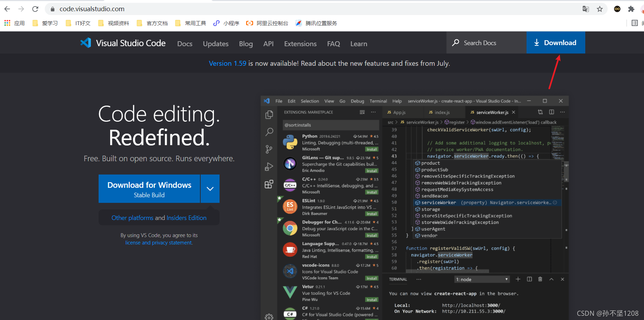644x320 pixels.
Task: Open the reading list icon
Action: click(x=635, y=23)
